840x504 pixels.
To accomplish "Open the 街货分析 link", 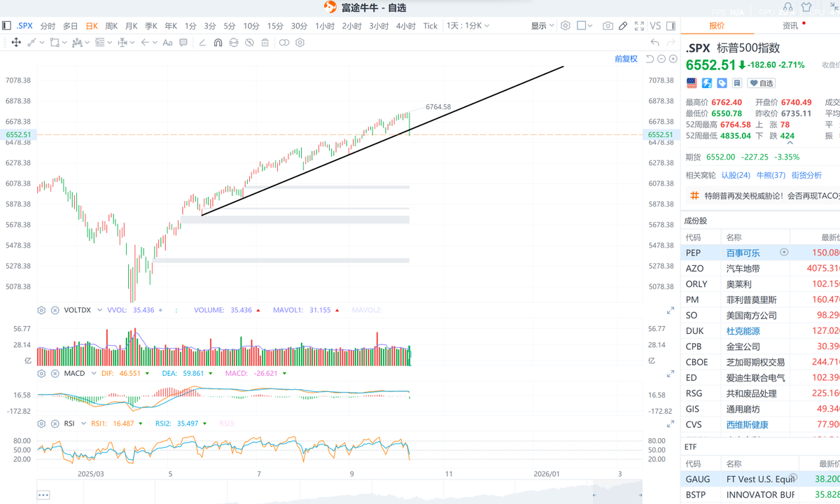I will pyautogui.click(x=806, y=176).
